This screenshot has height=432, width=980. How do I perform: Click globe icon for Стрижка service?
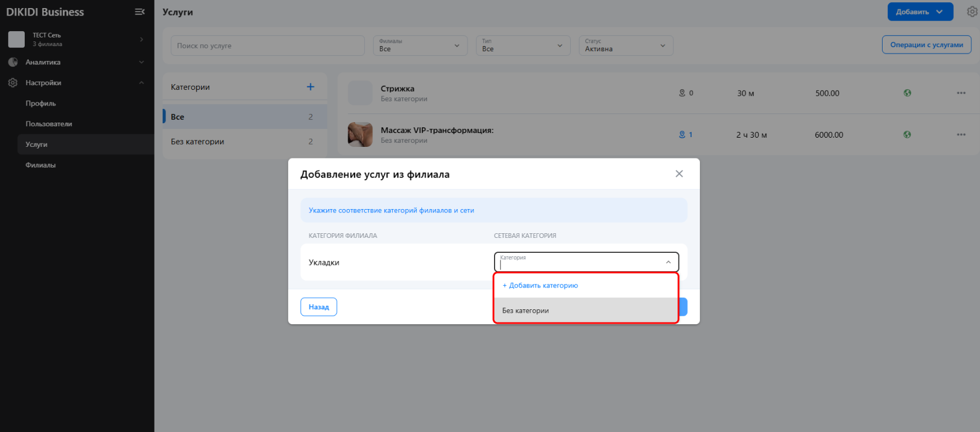coord(907,93)
